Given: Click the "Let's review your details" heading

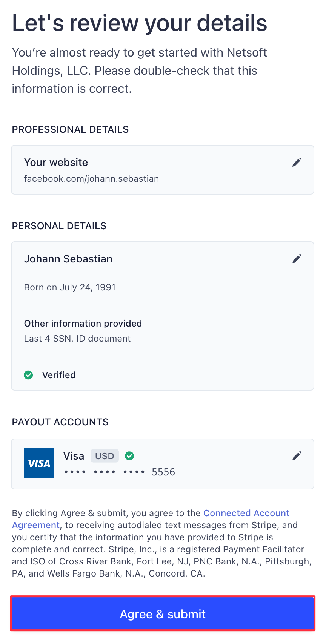Looking at the screenshot, I should click(140, 23).
